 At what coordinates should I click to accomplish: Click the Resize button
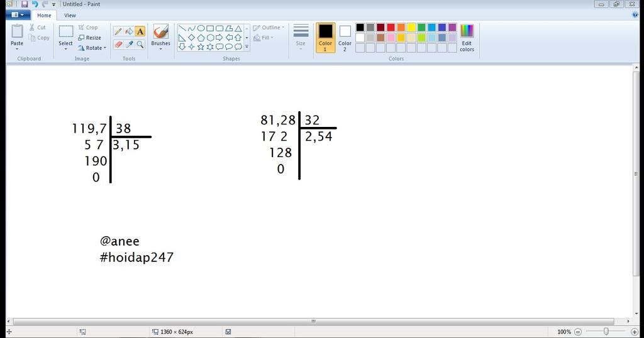(89, 38)
